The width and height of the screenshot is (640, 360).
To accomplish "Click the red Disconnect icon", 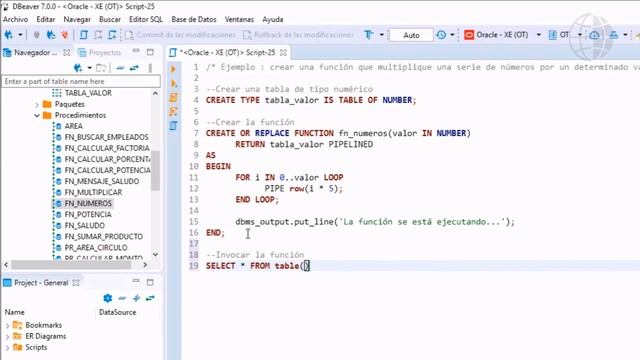I will tap(65, 35).
